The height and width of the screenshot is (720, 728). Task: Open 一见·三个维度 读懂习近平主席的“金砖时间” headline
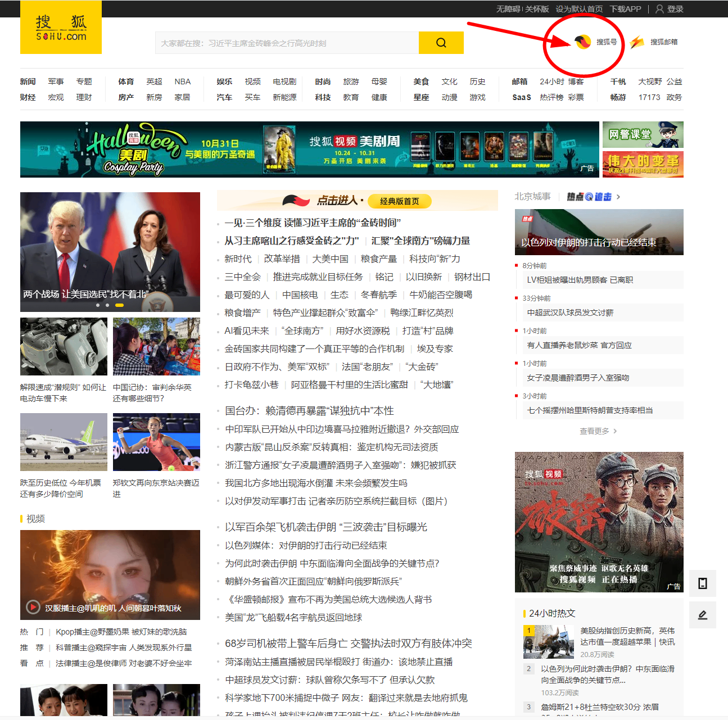click(313, 223)
